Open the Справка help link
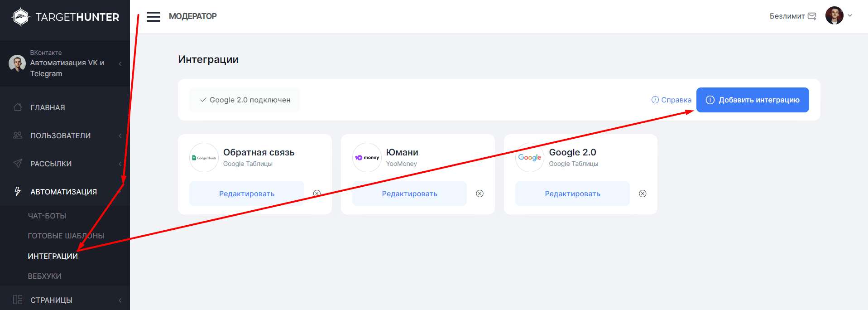 (671, 100)
